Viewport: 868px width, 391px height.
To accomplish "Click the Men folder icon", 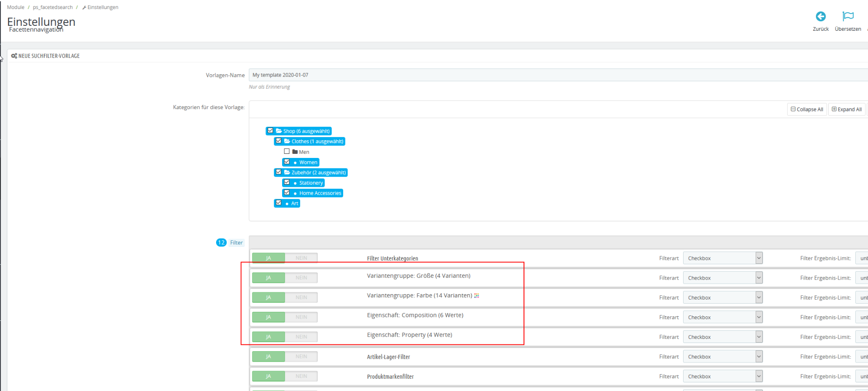I will coord(295,152).
